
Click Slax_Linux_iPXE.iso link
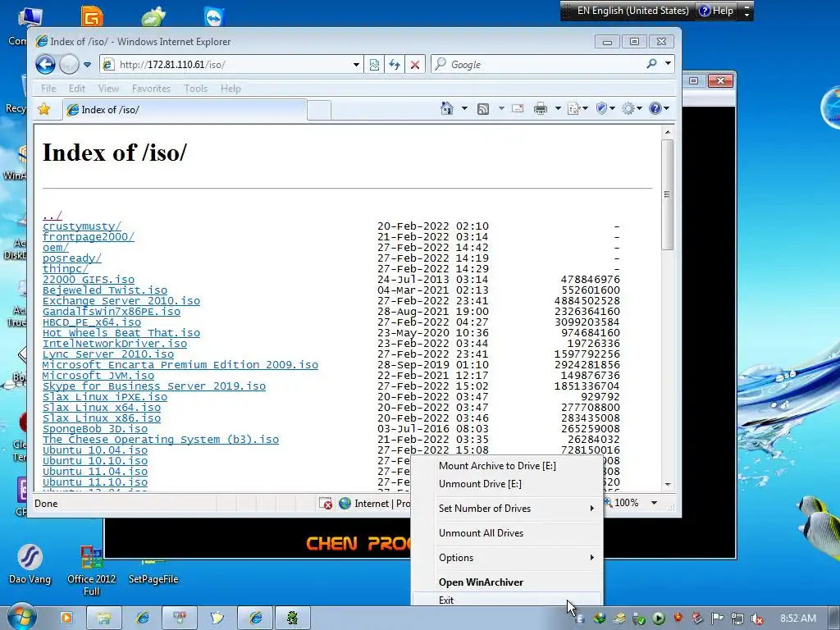pyautogui.click(x=105, y=397)
